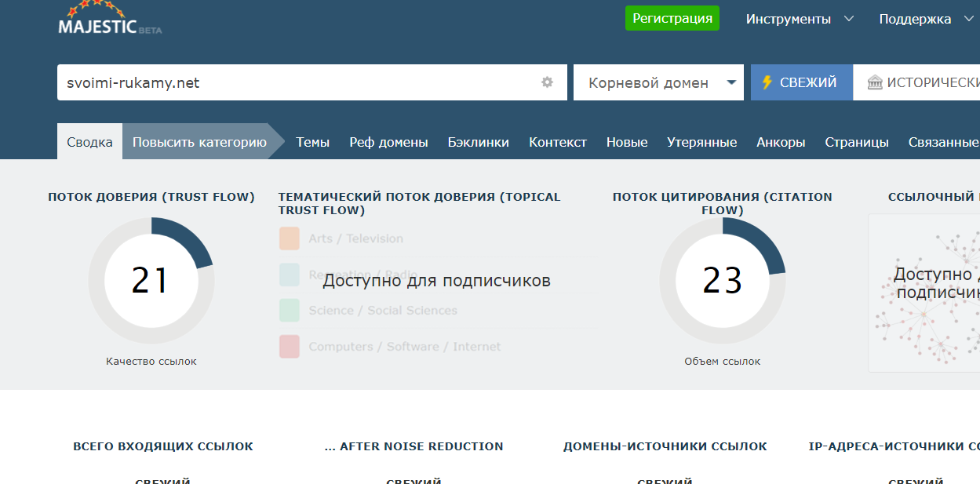Open the Поддержка menu
Screen dimensions: 980x484
click(915, 19)
